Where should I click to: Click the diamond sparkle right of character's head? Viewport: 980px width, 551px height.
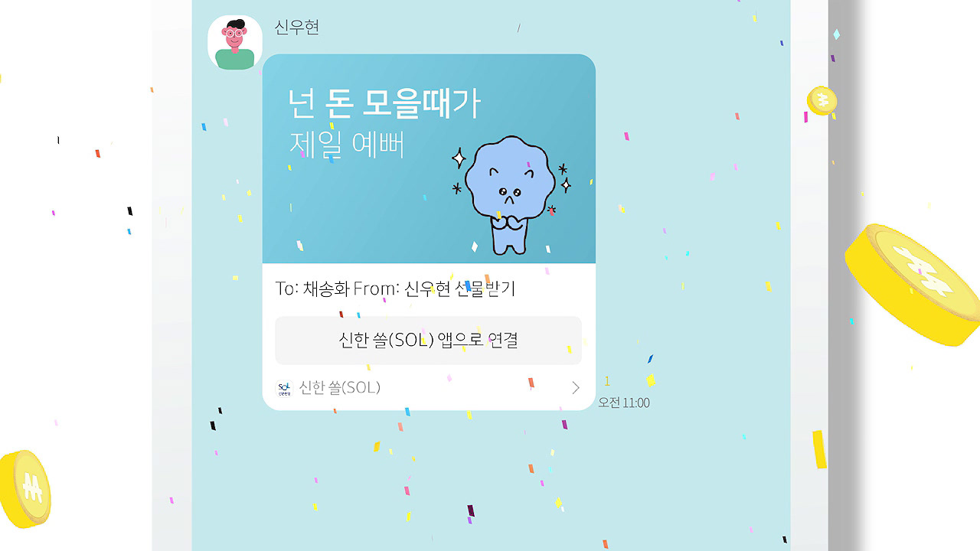coord(566,184)
